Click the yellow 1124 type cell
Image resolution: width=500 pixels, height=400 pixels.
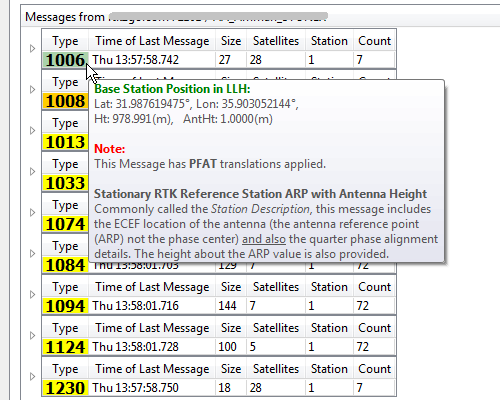(x=65, y=347)
